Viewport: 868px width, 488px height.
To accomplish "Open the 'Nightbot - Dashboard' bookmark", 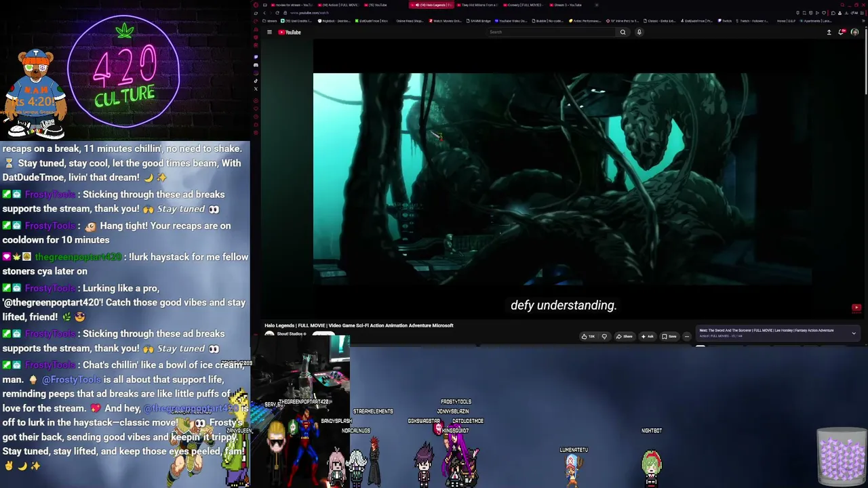I will 336,21.
